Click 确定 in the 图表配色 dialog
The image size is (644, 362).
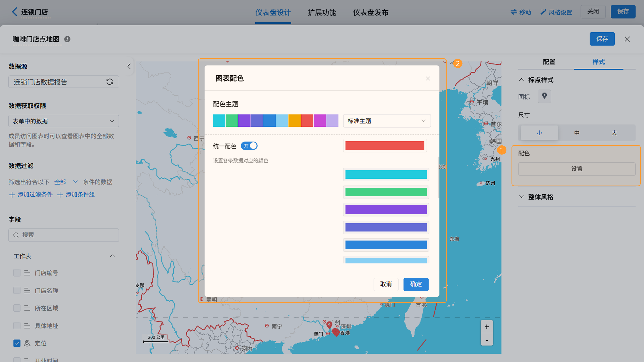pyautogui.click(x=416, y=284)
